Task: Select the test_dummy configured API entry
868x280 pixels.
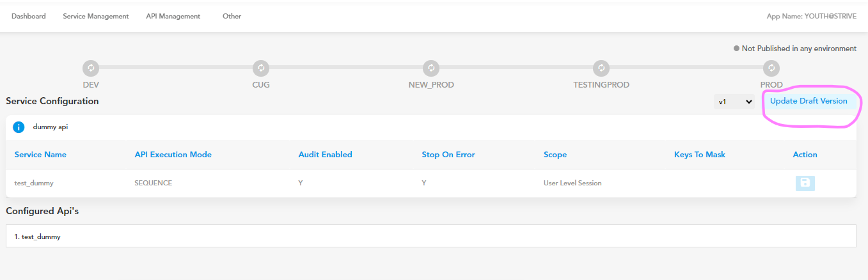Action: (x=430, y=236)
